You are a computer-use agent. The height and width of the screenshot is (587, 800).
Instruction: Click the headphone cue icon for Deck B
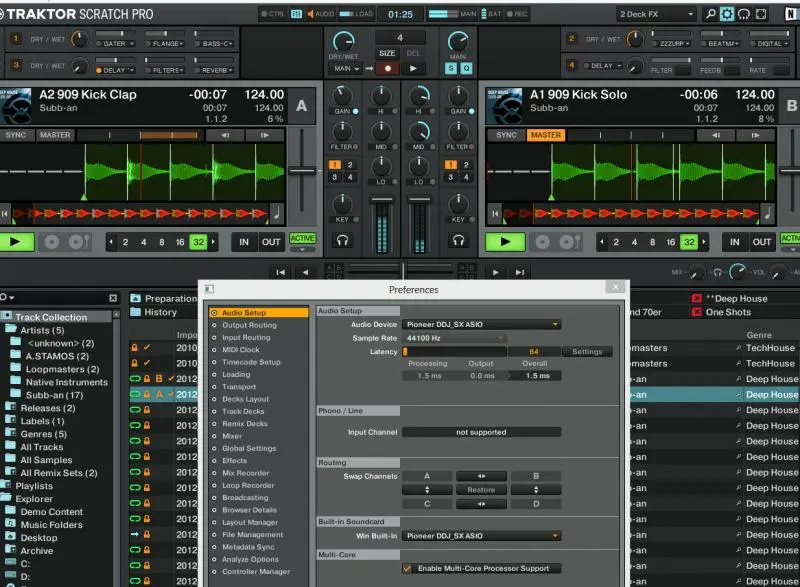[x=458, y=240]
